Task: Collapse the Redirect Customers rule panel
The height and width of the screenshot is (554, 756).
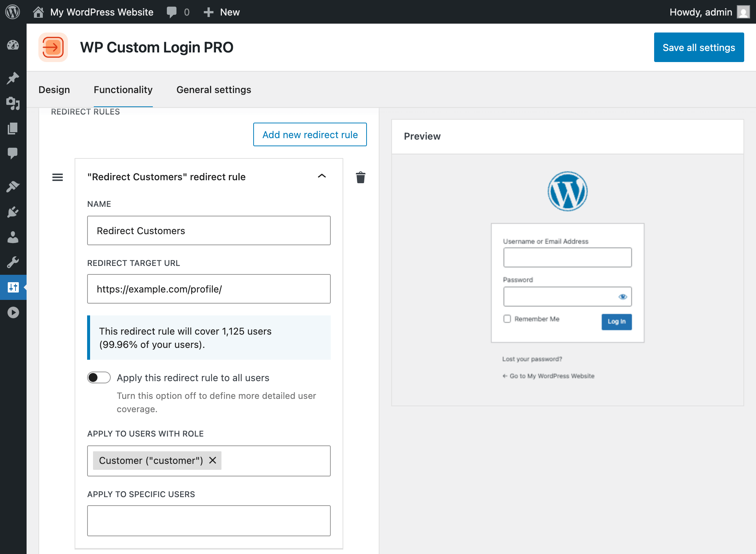Action: click(322, 176)
